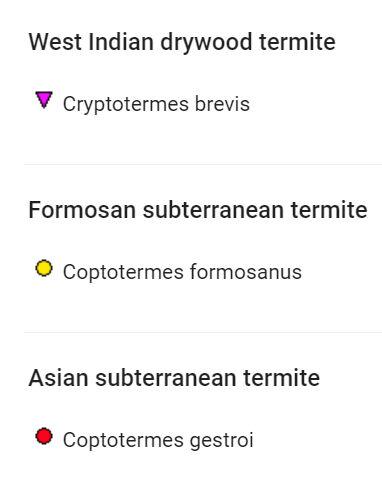Image resolution: width=382 pixels, height=489 pixels.
Task: Click the word 'Asian' in third heading
Action: pos(58,378)
